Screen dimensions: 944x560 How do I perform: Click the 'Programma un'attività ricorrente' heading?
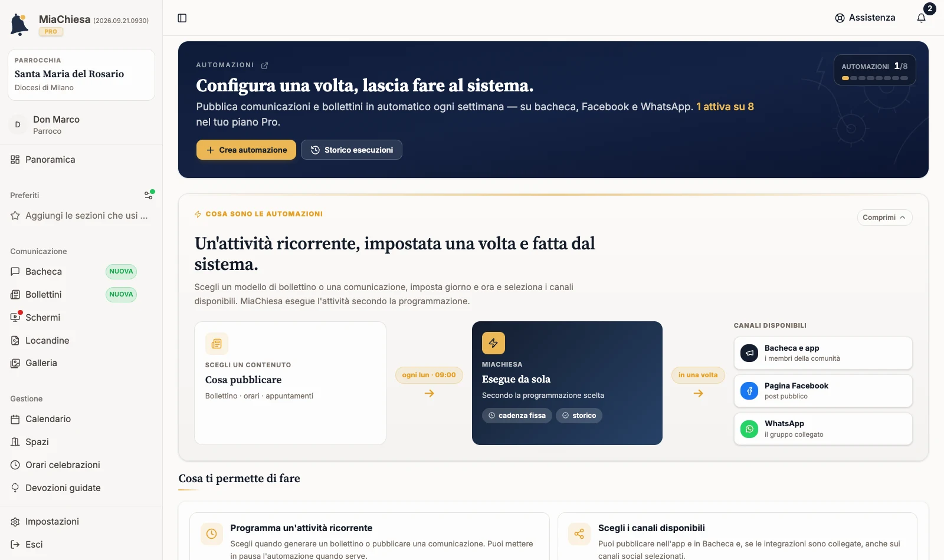[301, 528]
